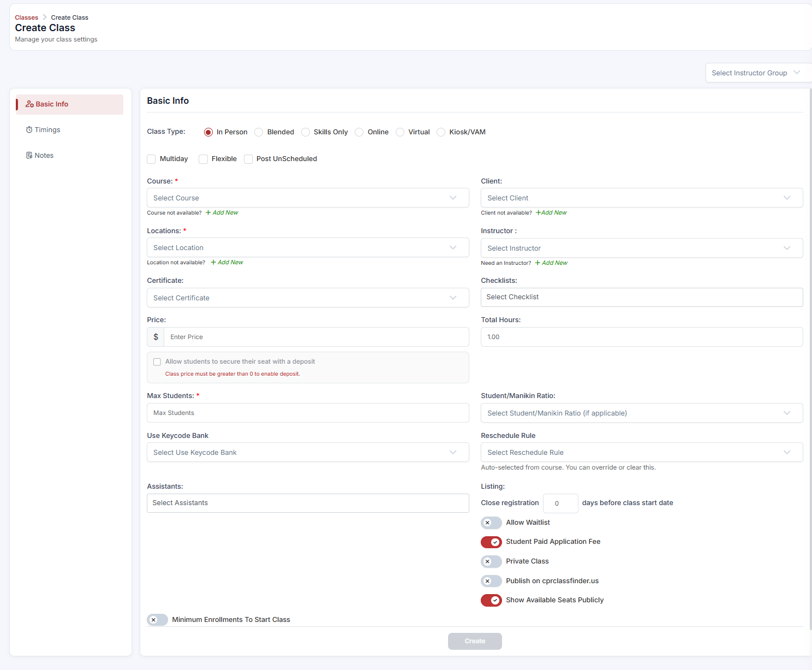The image size is (812, 670).
Task: Click the Basic Info people icon
Action: (29, 104)
